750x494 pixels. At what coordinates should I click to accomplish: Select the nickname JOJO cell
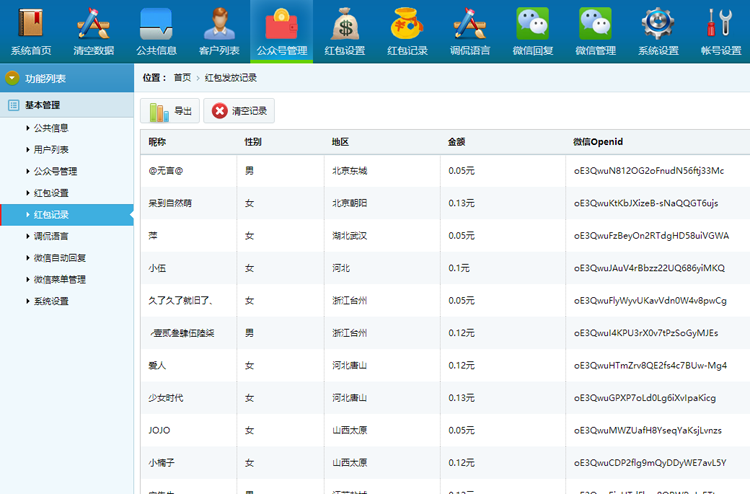(x=159, y=430)
